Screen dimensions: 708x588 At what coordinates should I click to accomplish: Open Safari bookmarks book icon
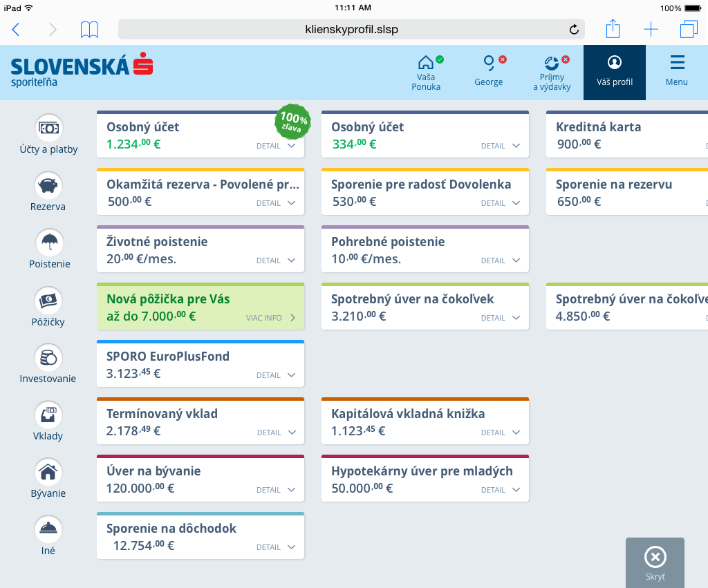pos(89,30)
